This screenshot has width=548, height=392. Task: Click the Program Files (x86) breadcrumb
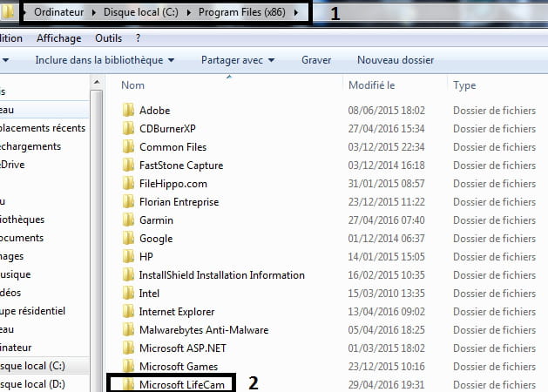pos(242,12)
